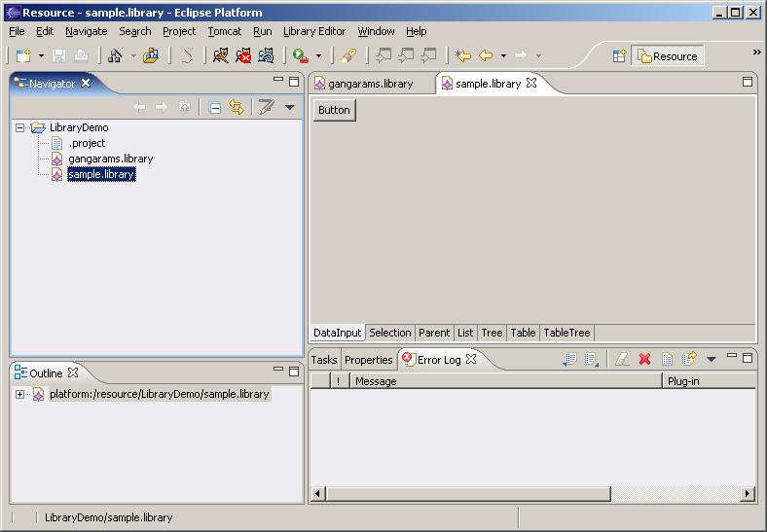767x532 pixels.
Task: Open the Library Editor menu
Action: (x=313, y=31)
